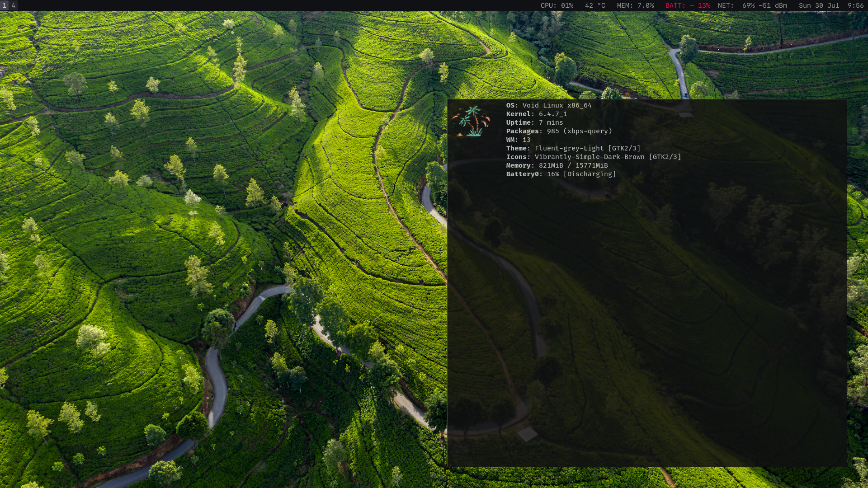Click the NET signal strength block
This screenshot has width=868, height=488.
[x=752, y=5]
